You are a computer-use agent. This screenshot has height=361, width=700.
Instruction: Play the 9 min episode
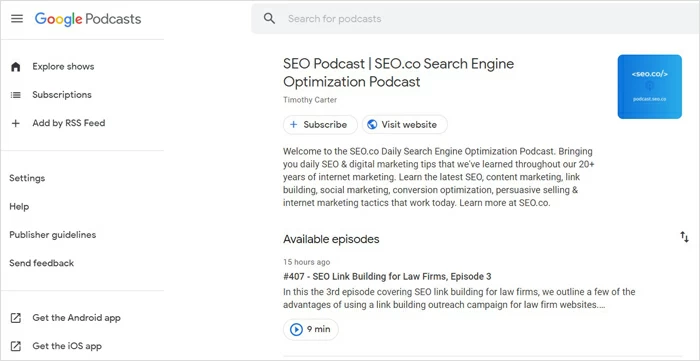click(311, 330)
